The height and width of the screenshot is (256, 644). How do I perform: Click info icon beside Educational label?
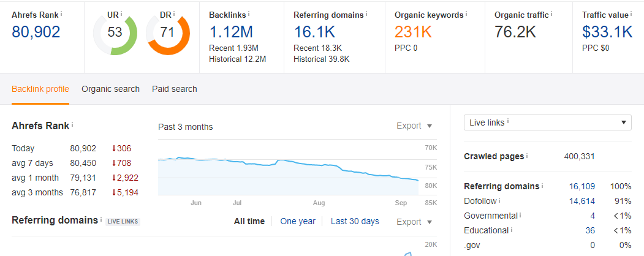[x=511, y=230]
